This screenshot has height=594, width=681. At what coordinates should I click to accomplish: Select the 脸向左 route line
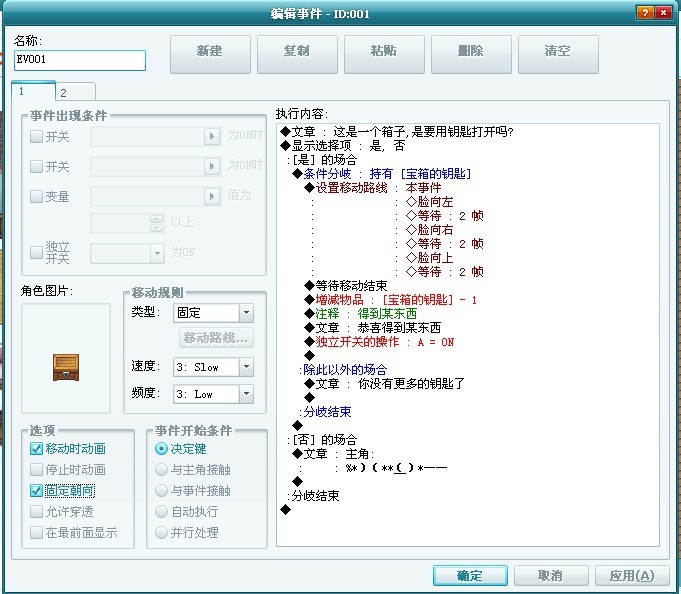[430, 201]
